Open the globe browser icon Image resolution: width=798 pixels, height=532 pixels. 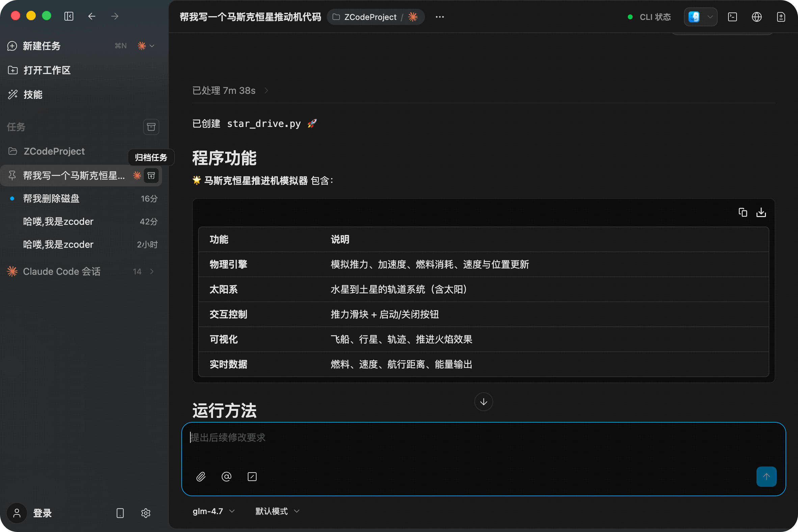756,17
